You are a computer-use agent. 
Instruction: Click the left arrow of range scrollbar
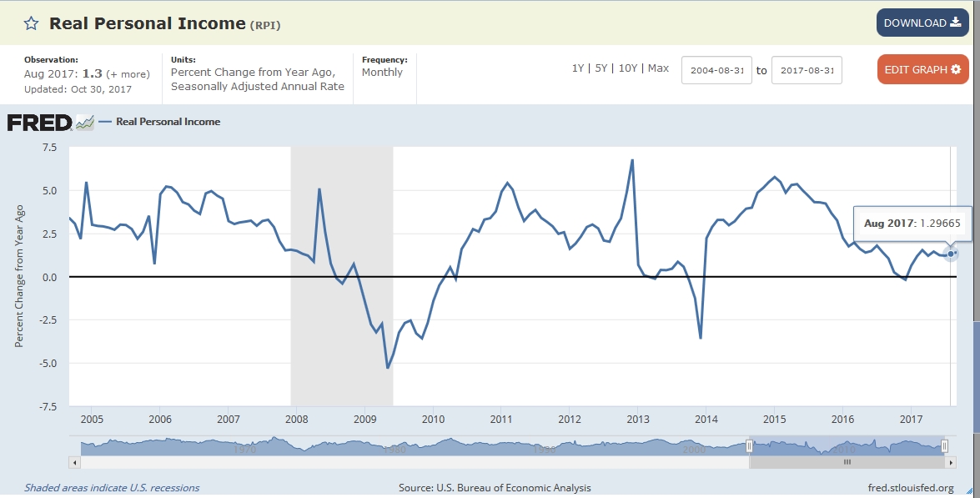click(73, 461)
